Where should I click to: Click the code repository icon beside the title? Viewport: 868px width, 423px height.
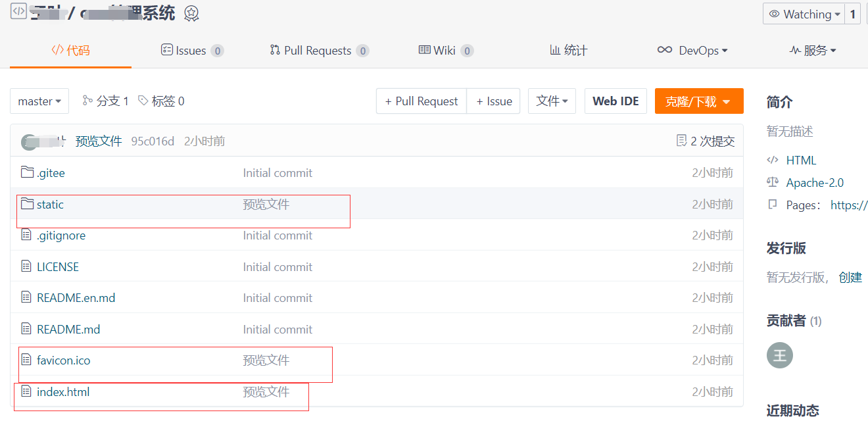click(x=18, y=11)
